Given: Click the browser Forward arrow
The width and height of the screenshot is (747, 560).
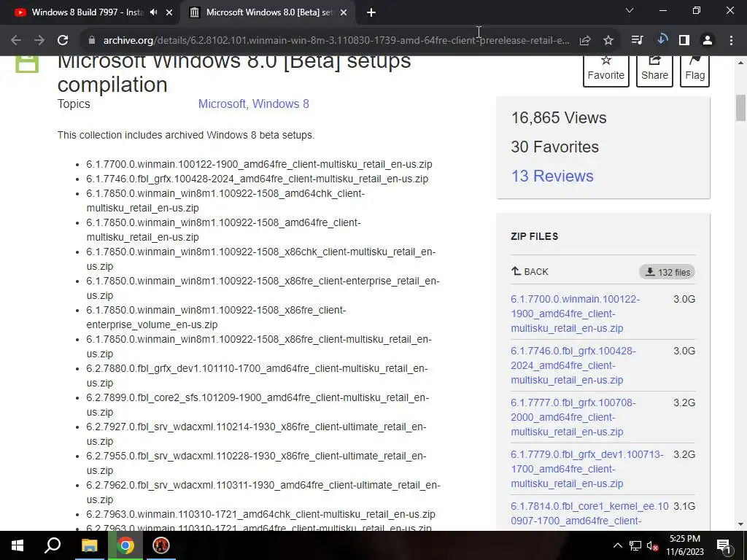Looking at the screenshot, I should pos(39,41).
